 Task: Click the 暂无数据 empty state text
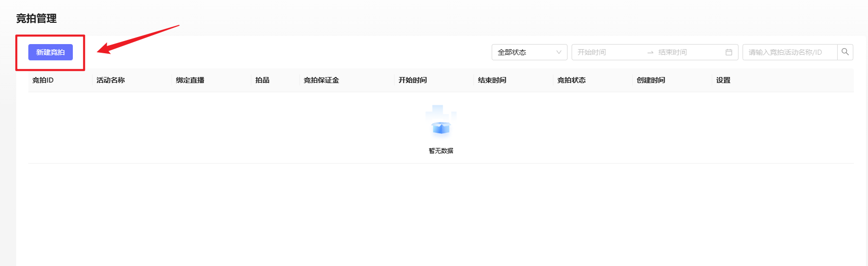(441, 150)
